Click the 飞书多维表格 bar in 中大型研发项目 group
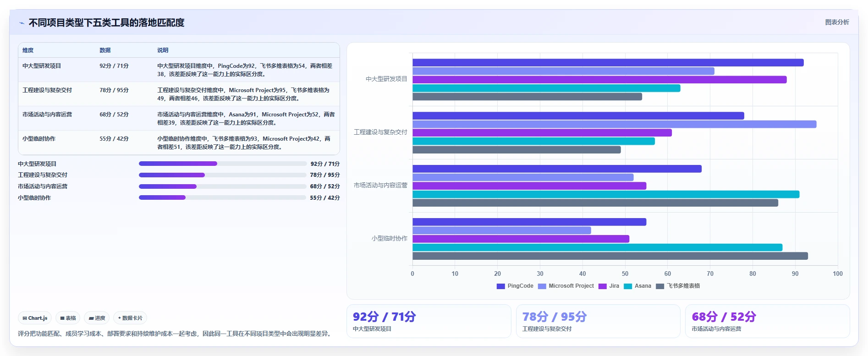Viewport: 868px width, 356px height. (527, 97)
